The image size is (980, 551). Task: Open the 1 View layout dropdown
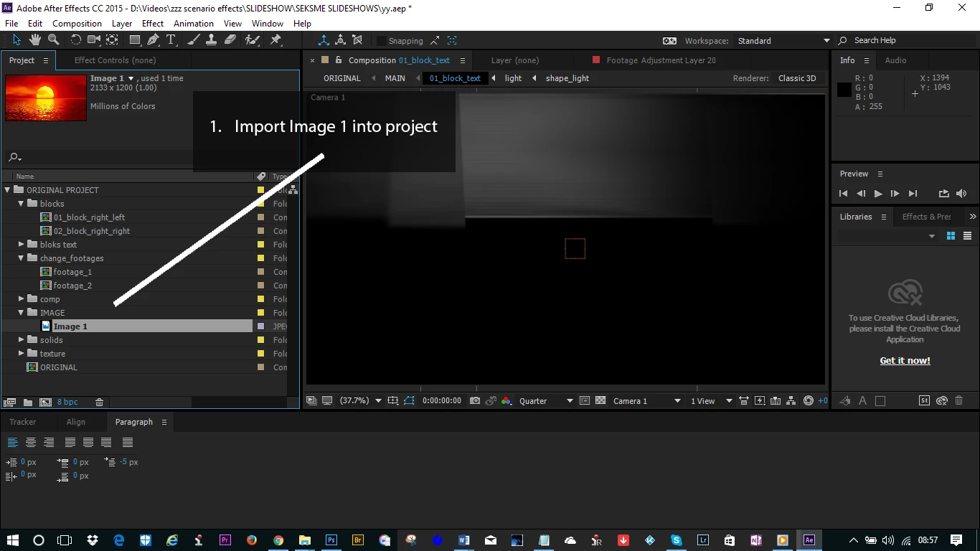click(712, 401)
